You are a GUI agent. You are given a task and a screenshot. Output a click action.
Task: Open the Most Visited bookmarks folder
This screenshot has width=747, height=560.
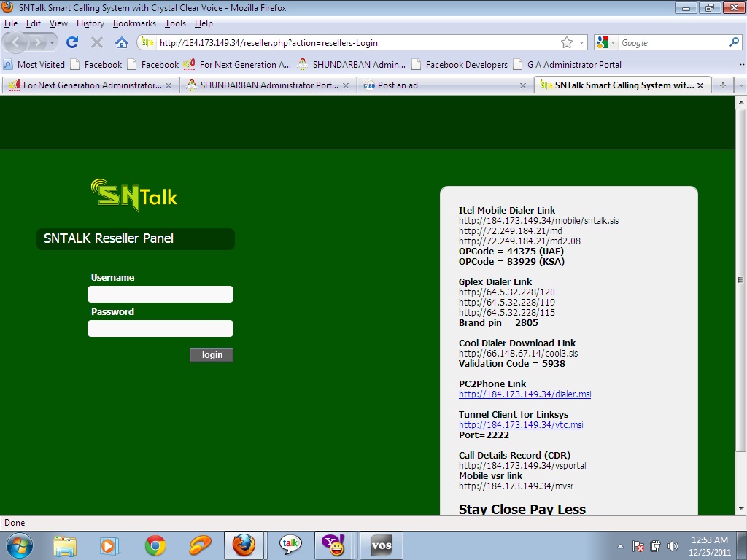pyautogui.click(x=34, y=64)
